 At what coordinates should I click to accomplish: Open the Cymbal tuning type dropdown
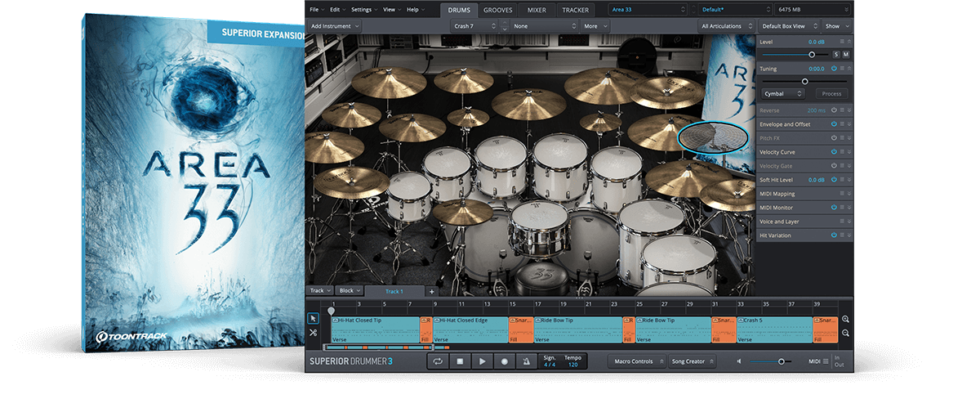784,94
